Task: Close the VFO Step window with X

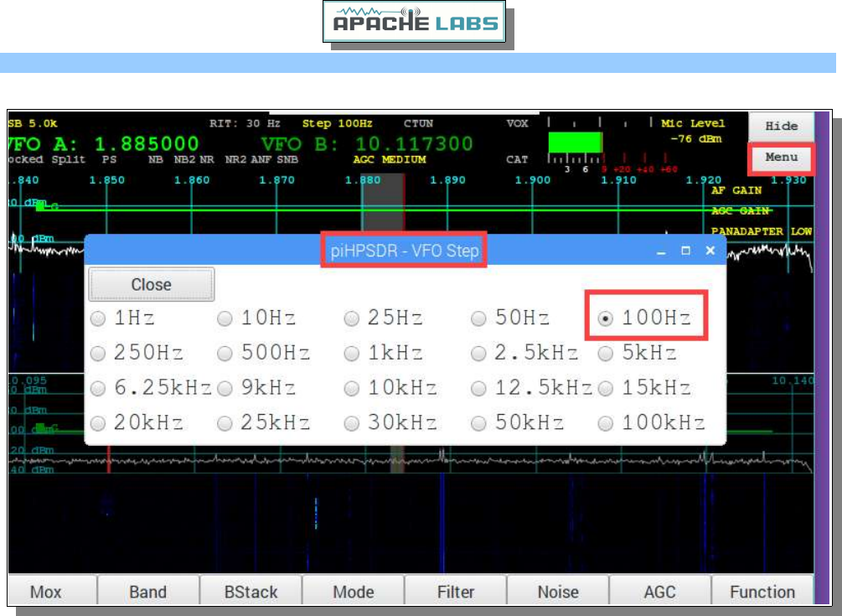Action: tap(710, 251)
